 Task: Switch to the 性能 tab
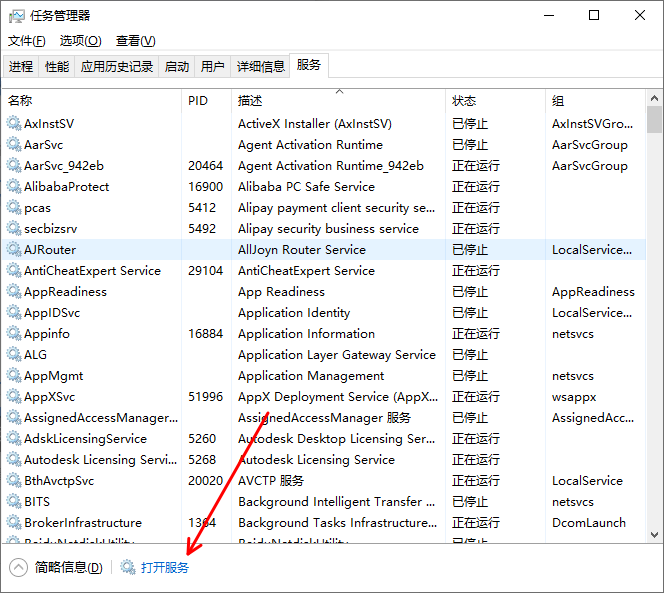click(57, 67)
